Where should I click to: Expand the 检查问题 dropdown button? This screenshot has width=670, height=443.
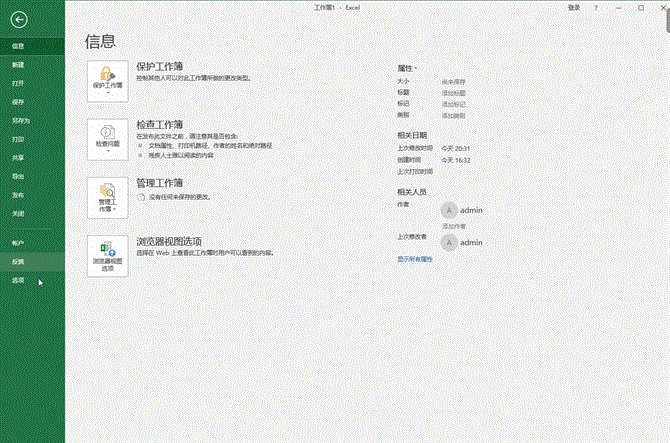(107, 138)
